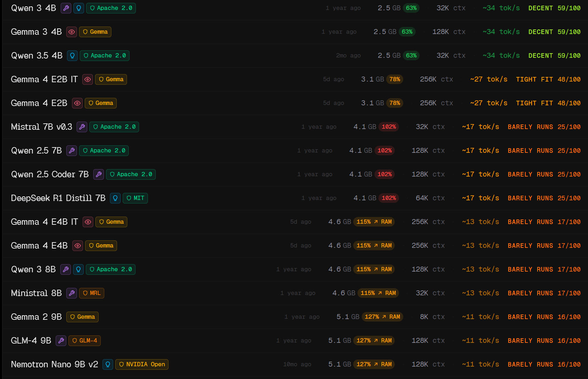Open the "Mistral 7B v0.3" model name
Image resolution: width=588 pixels, height=379 pixels.
(x=41, y=127)
